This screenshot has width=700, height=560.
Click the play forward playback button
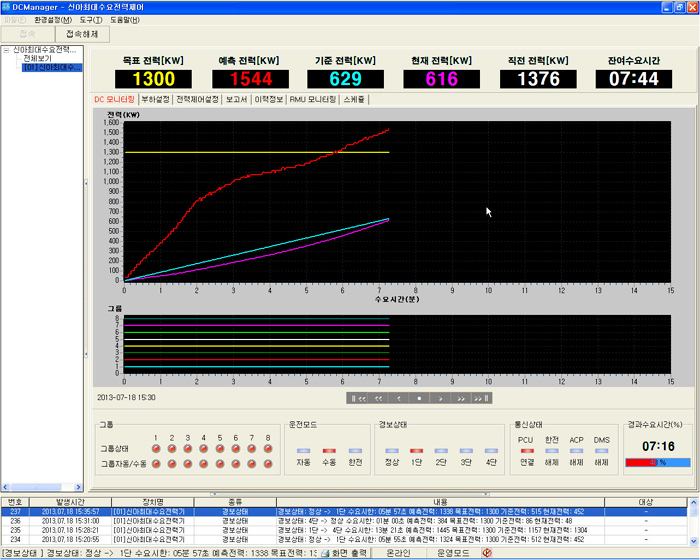[441, 398]
